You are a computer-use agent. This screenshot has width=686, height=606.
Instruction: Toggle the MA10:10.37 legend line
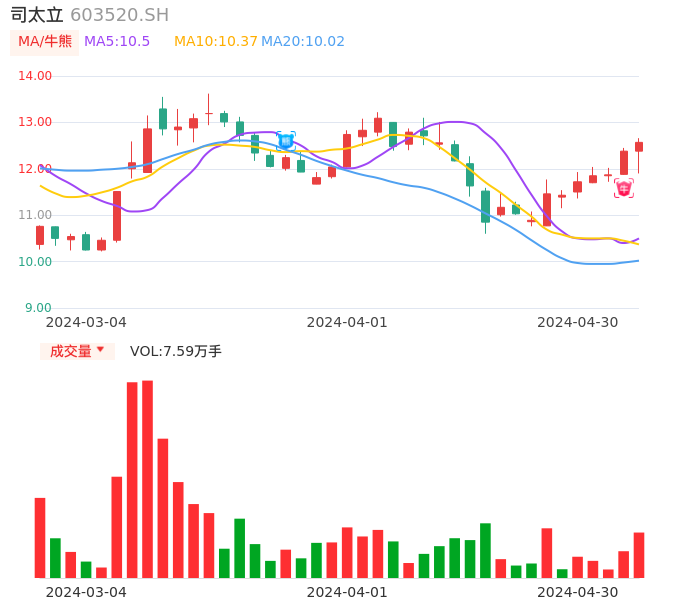click(215, 41)
